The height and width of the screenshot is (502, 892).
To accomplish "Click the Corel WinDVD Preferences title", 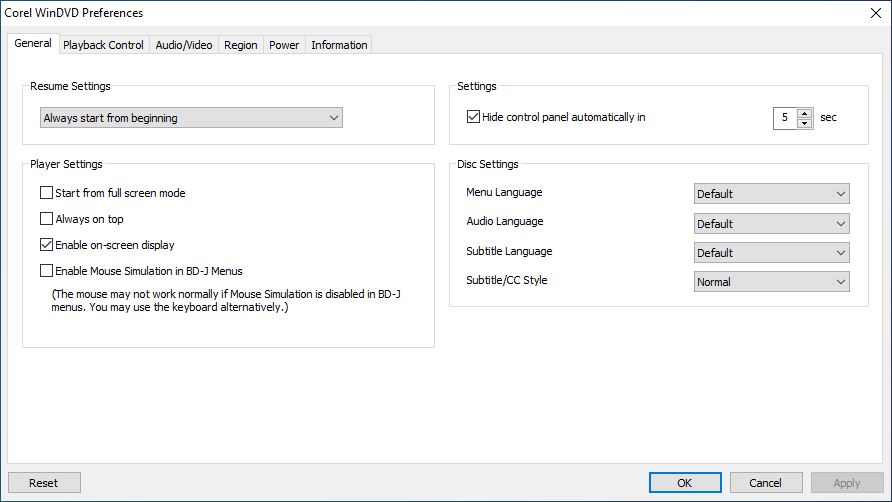I will click(x=74, y=13).
